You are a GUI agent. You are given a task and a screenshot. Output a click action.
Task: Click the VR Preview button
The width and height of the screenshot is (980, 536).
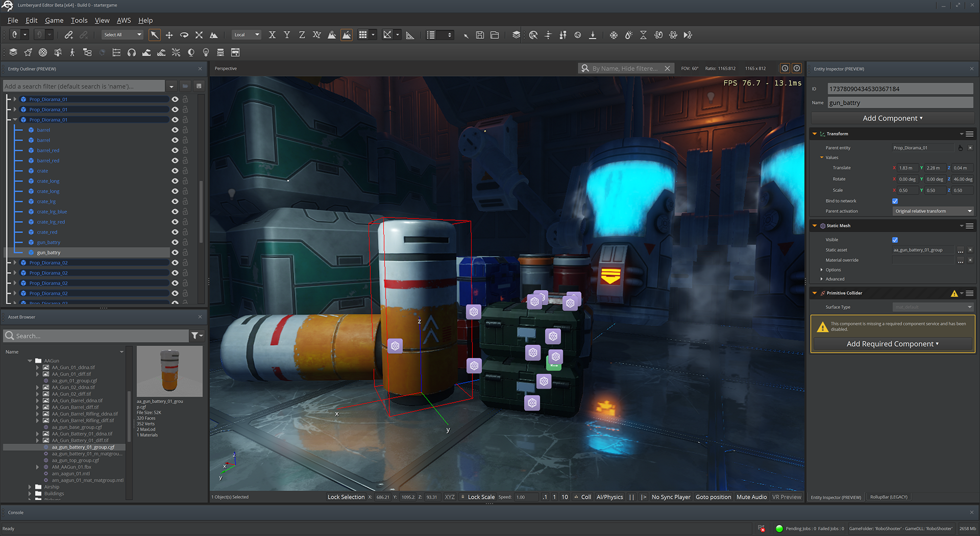787,497
